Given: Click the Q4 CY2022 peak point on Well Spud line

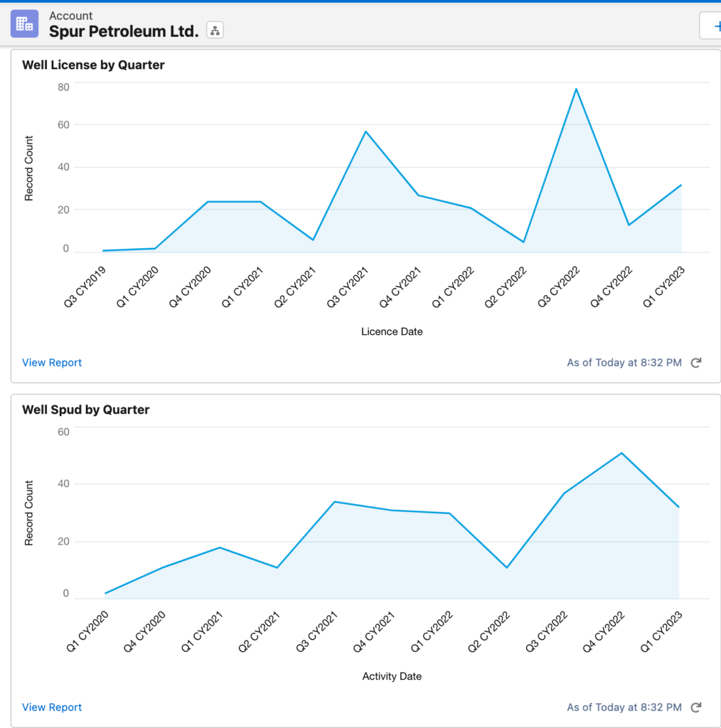Looking at the screenshot, I should [621, 453].
